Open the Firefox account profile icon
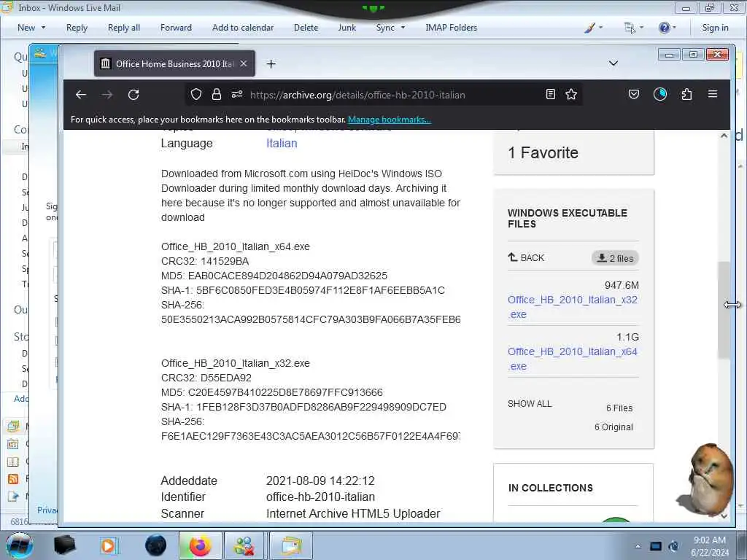The image size is (747, 560). click(659, 94)
